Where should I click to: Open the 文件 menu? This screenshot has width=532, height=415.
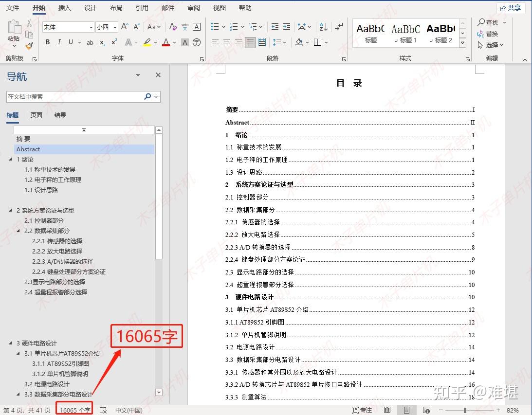point(13,8)
